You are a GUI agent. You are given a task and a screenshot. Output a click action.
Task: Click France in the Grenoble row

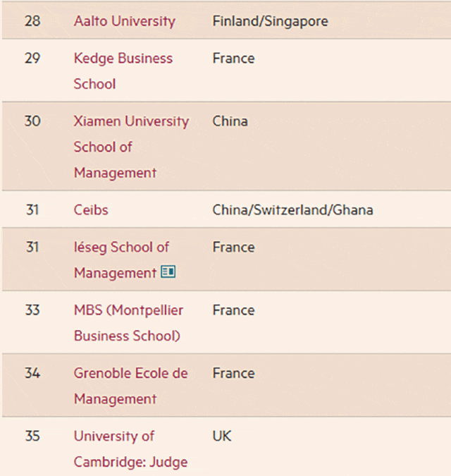click(233, 373)
